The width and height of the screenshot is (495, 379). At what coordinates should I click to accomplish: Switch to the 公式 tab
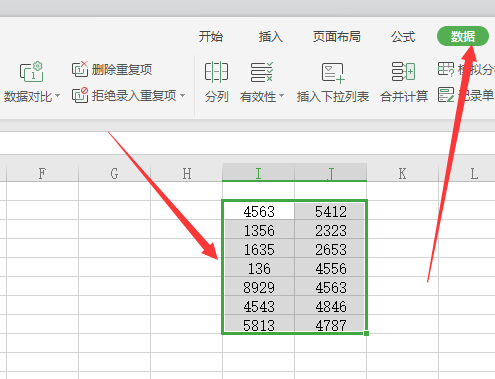pyautogui.click(x=403, y=36)
